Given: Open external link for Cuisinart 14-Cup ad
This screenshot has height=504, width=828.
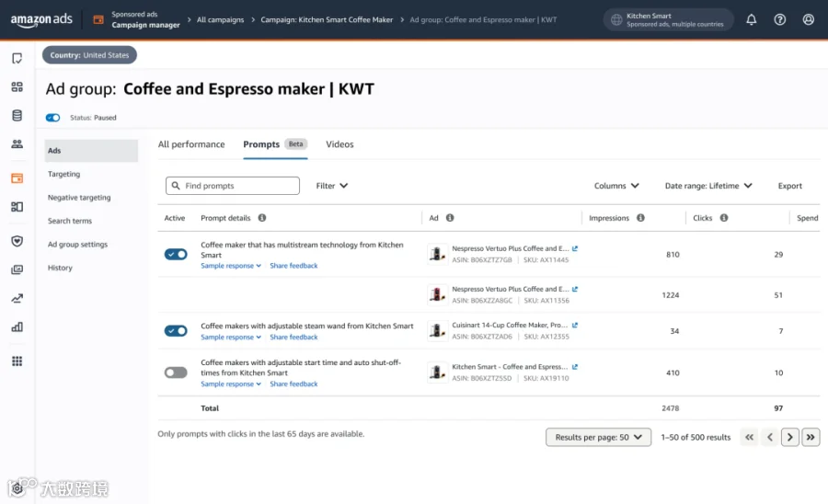Looking at the screenshot, I should point(575,325).
